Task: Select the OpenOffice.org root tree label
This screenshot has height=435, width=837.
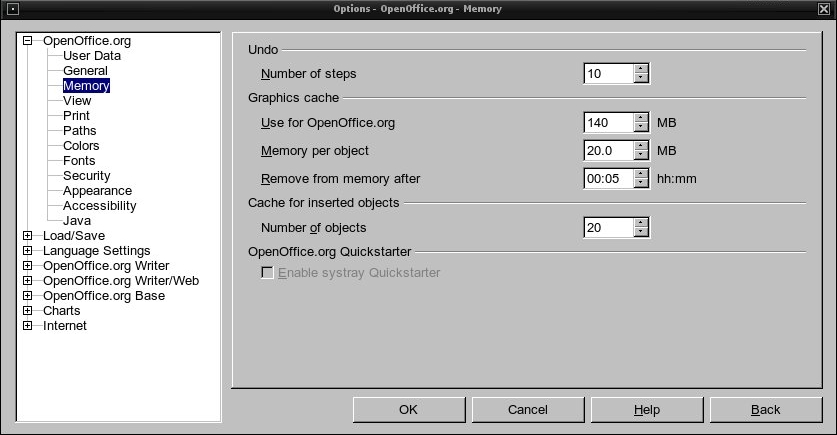Action: pyautogui.click(x=86, y=41)
